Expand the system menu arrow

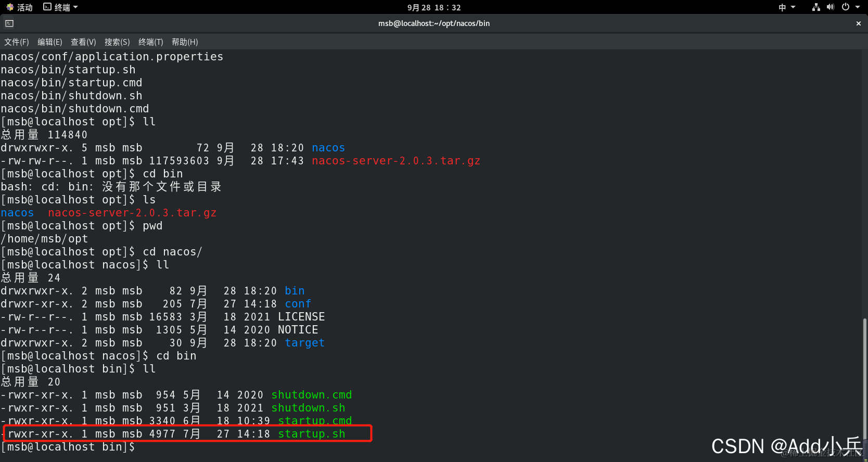coord(858,7)
